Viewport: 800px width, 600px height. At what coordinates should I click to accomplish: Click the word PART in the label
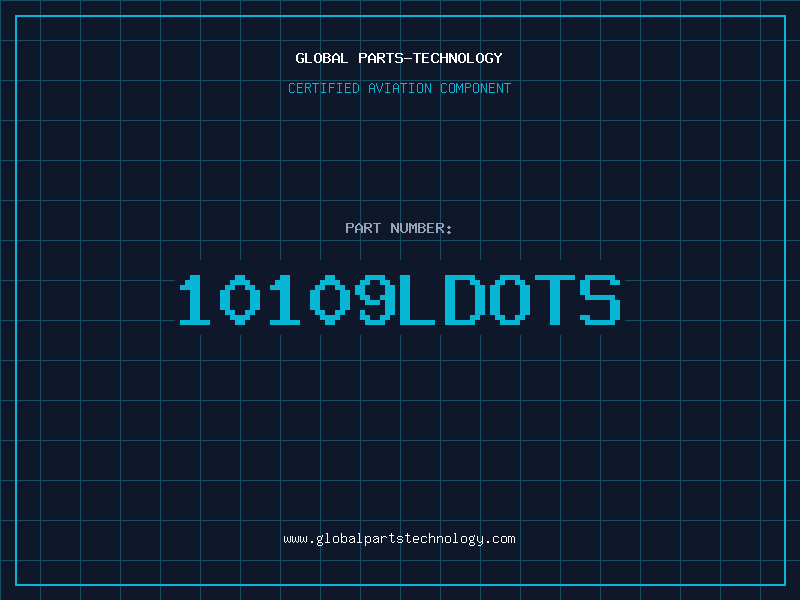click(x=362, y=229)
